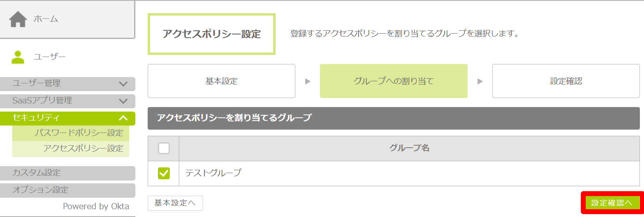Click the ホーム label in sidebar

pyautogui.click(x=46, y=19)
